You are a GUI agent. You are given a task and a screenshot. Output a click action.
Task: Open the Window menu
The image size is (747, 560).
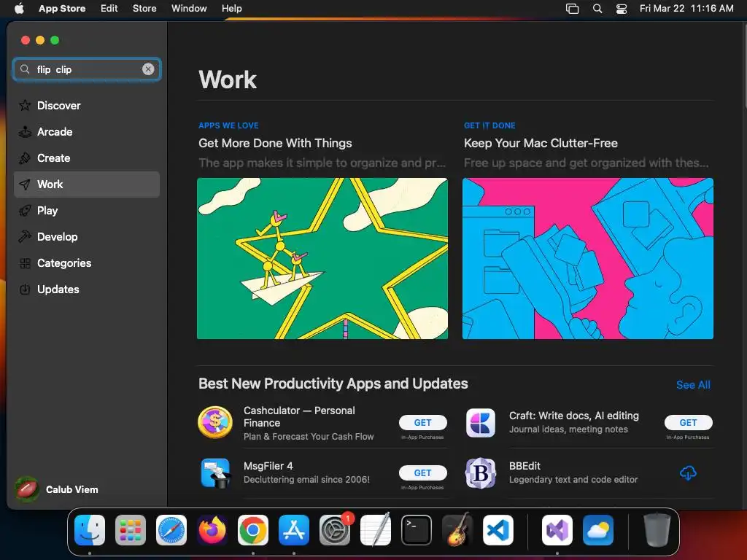(189, 8)
